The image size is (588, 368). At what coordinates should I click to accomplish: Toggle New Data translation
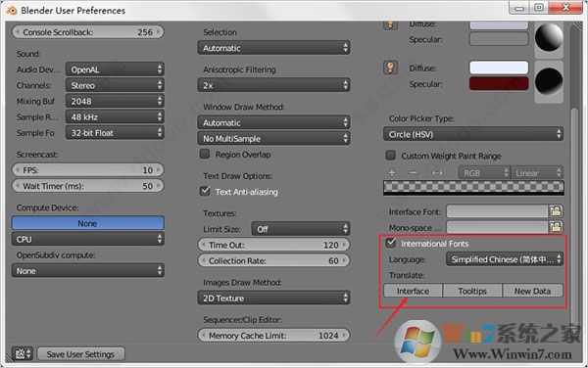pyautogui.click(x=532, y=291)
